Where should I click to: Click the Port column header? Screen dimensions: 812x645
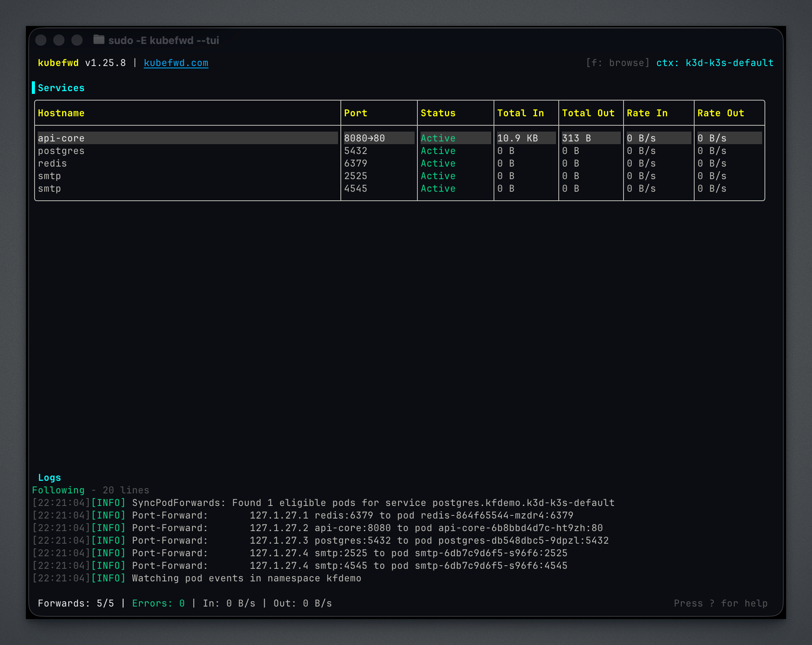click(355, 113)
